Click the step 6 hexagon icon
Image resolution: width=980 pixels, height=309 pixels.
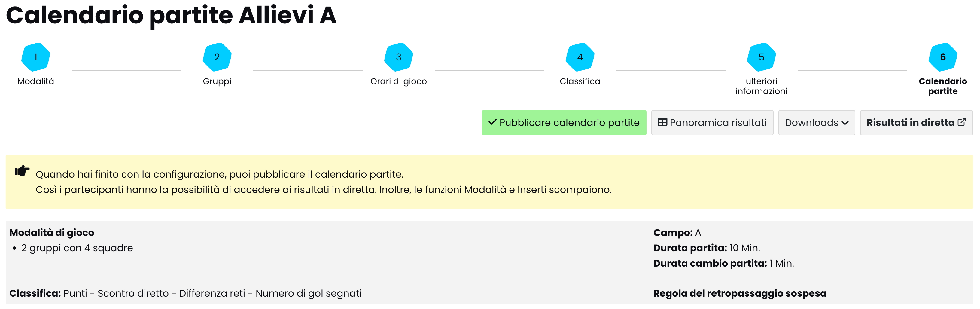tap(943, 57)
